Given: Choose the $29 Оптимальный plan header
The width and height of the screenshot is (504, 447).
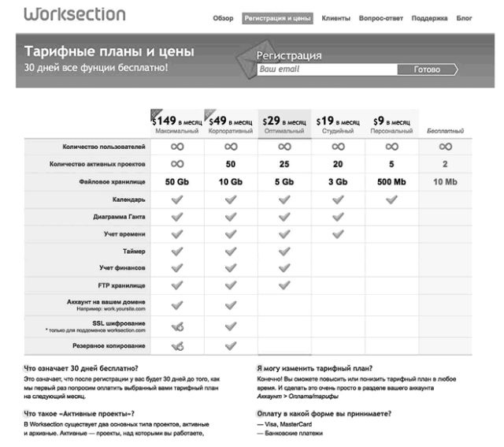Looking at the screenshot, I should click(x=284, y=124).
